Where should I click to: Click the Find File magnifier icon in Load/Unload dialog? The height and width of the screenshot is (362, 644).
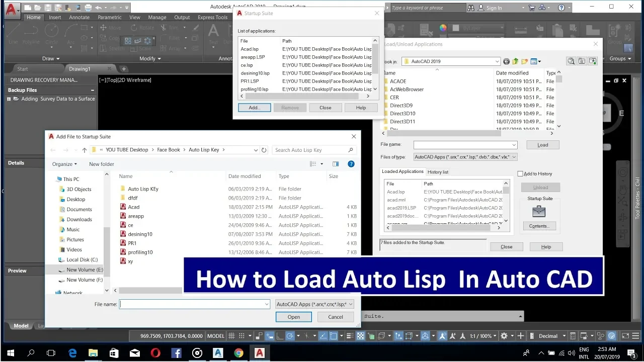(571, 61)
